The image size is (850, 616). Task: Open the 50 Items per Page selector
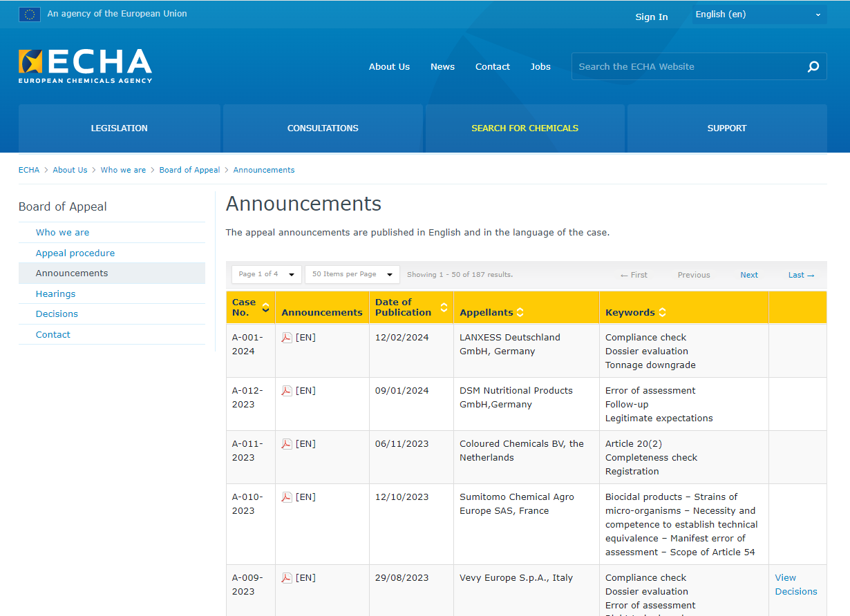coord(352,274)
